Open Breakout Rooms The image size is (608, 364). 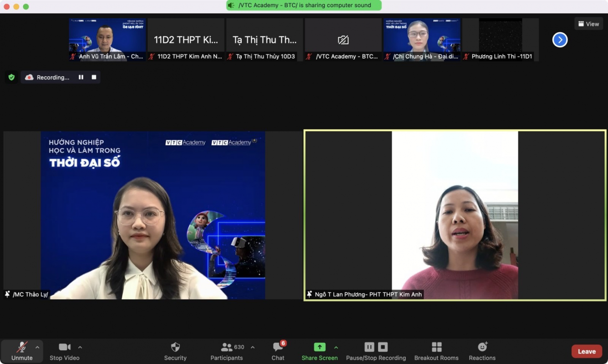(x=436, y=351)
